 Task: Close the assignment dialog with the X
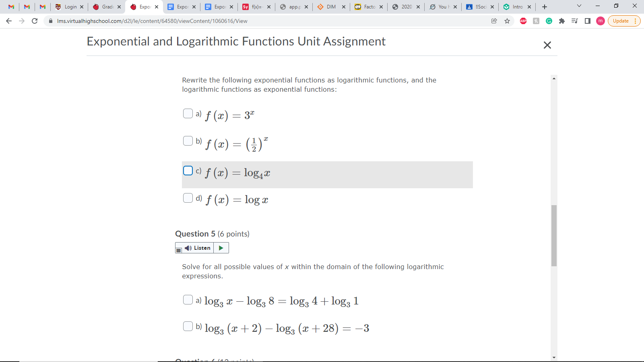[547, 45]
